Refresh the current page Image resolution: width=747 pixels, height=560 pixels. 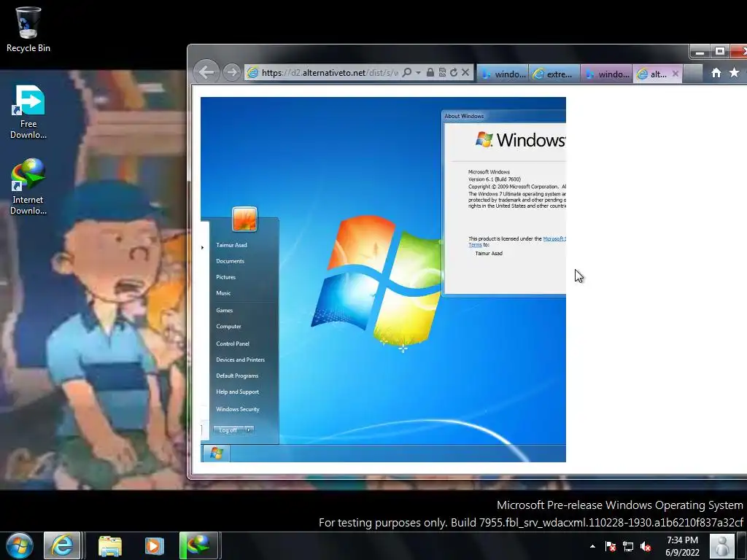[454, 72]
